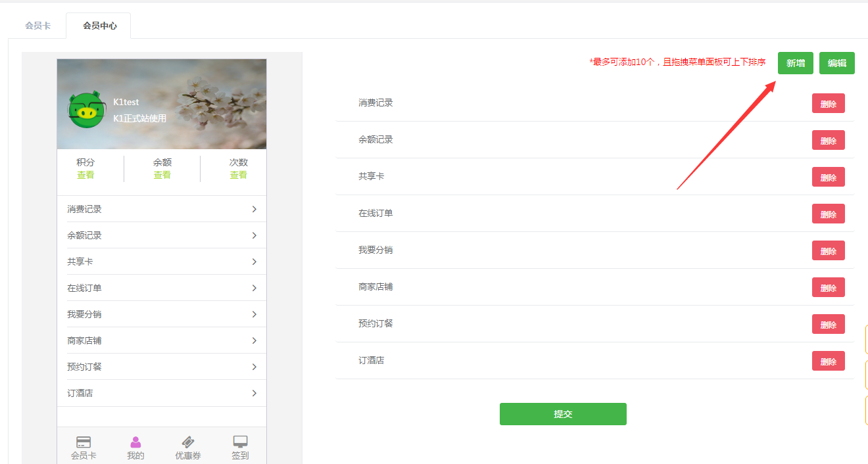Image resolution: width=868 pixels, height=464 pixels.
Task: Click the green pig avatar image
Action: pyautogui.click(x=87, y=110)
